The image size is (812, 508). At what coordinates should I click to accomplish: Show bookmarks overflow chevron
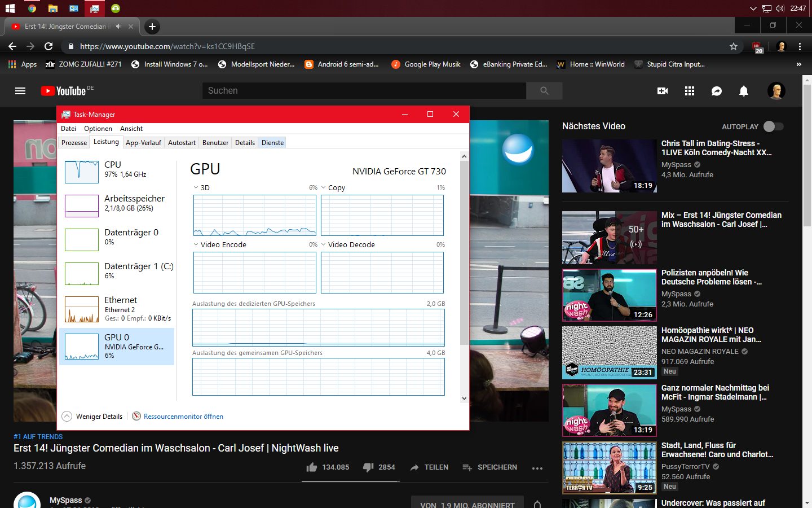pyautogui.click(x=798, y=64)
